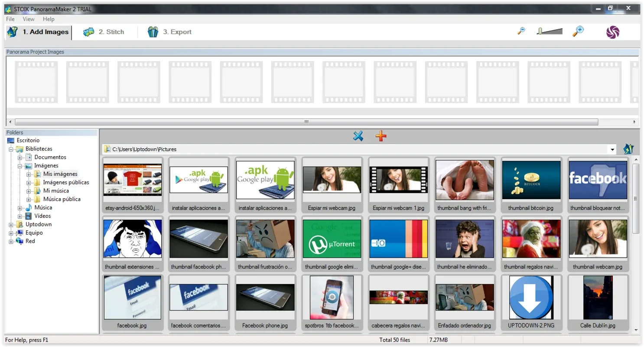Select facebook comentarios thumbnail

pyautogui.click(x=198, y=302)
